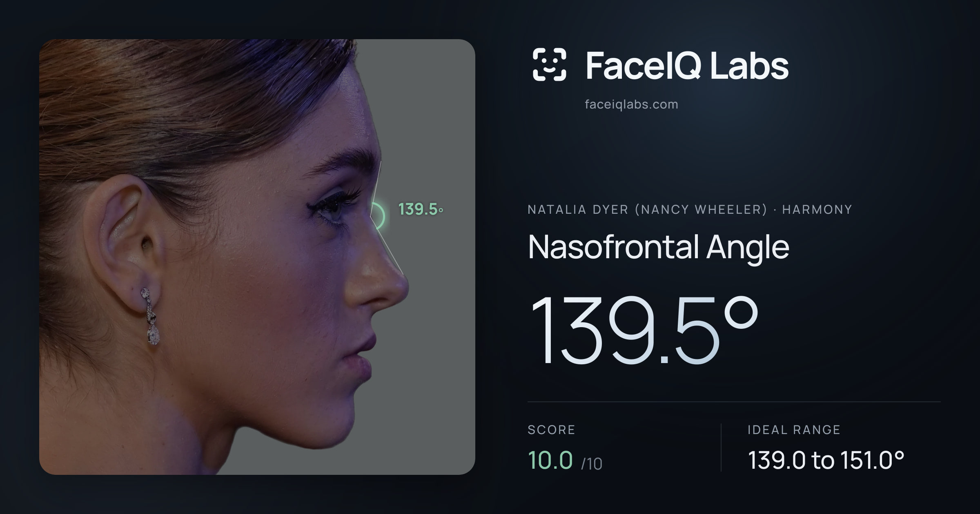The width and height of the screenshot is (980, 514).
Task: Click the SCORE label
Action: pos(551,430)
